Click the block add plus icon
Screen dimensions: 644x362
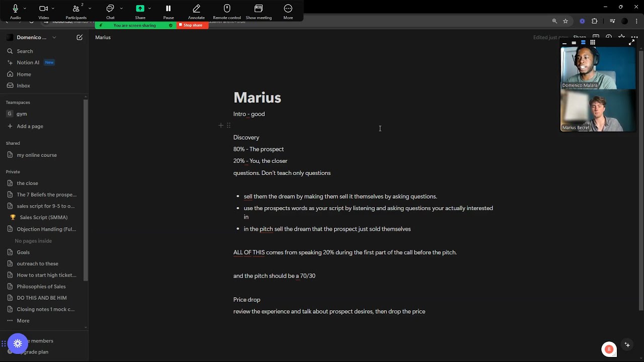click(x=220, y=125)
